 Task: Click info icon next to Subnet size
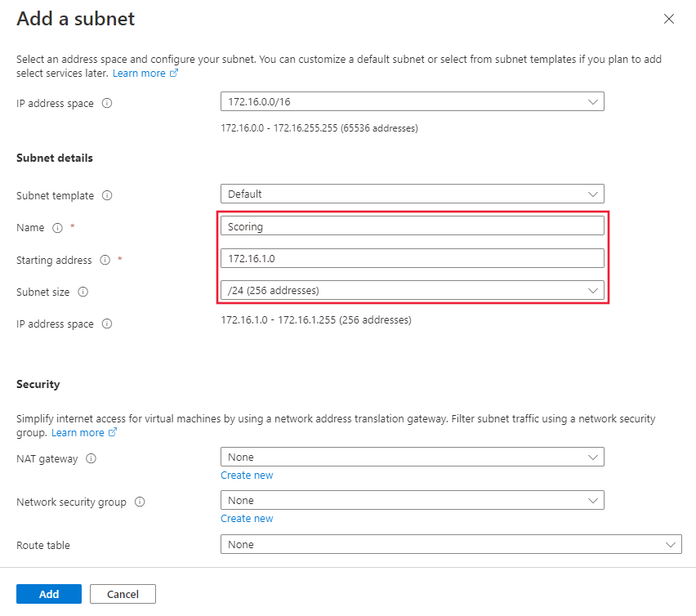83,292
